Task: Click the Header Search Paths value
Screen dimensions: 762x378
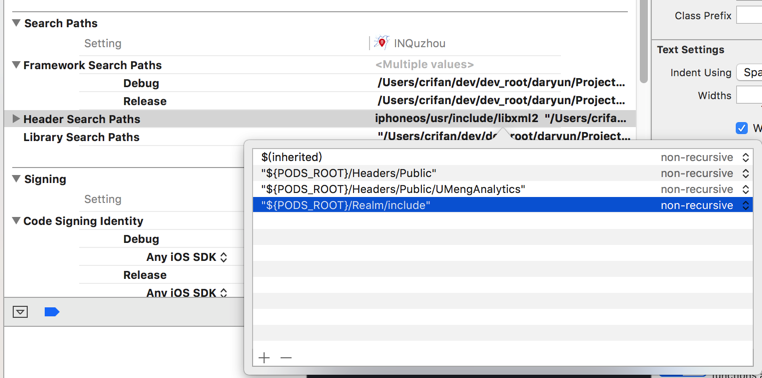Action: tap(502, 118)
